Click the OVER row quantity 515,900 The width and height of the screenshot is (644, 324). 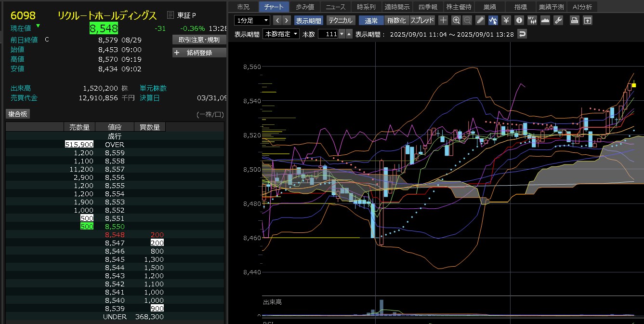point(79,145)
